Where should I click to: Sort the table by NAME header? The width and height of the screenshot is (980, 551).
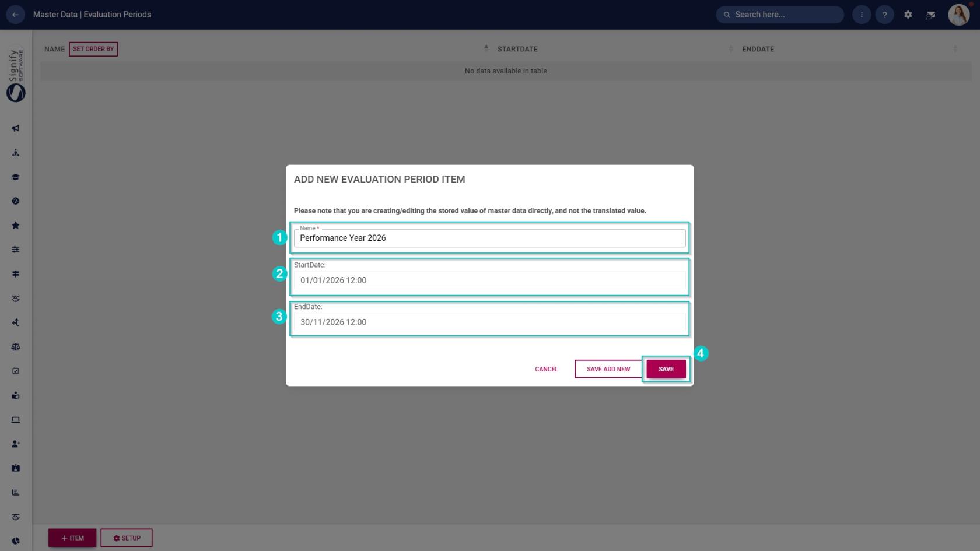point(54,49)
